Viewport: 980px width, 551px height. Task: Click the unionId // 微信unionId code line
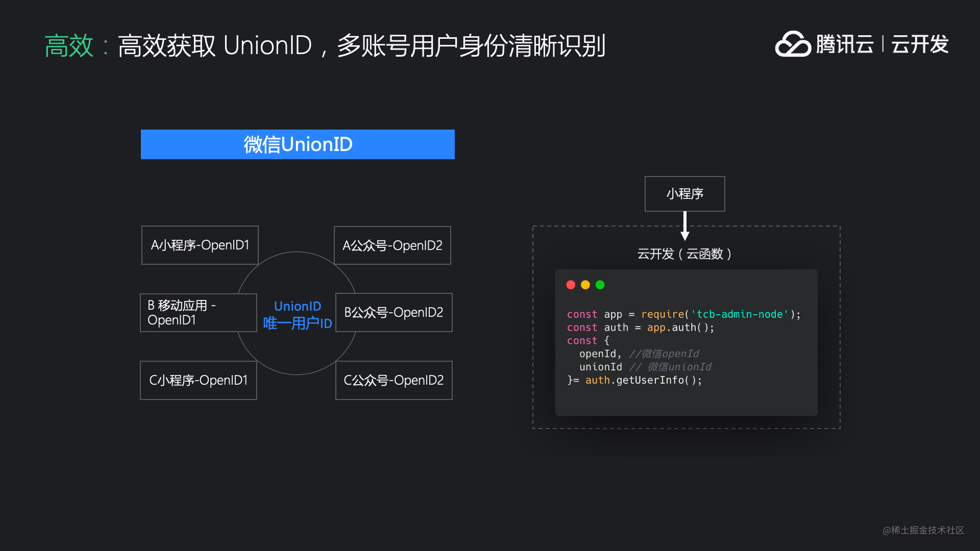click(645, 367)
